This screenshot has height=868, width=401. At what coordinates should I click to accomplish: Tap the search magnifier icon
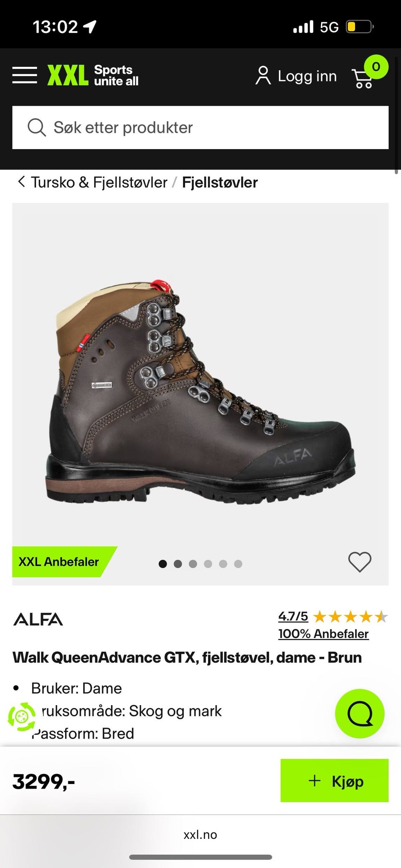point(37,127)
